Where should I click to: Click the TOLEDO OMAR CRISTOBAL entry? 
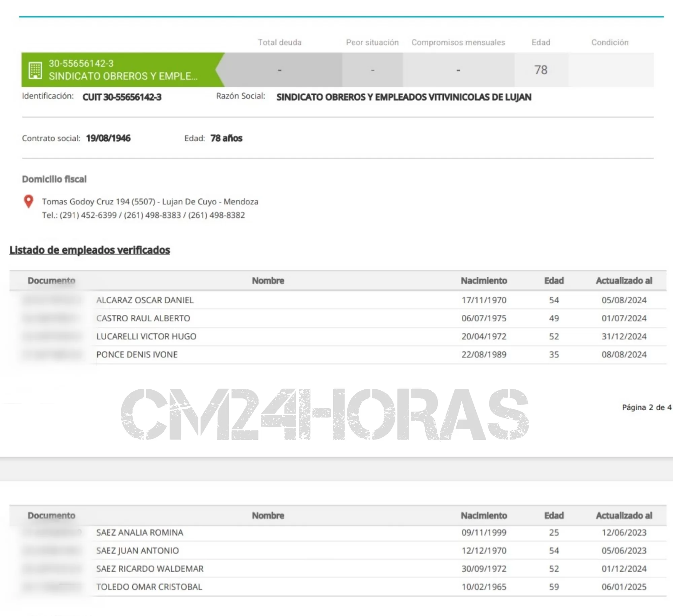click(x=149, y=587)
